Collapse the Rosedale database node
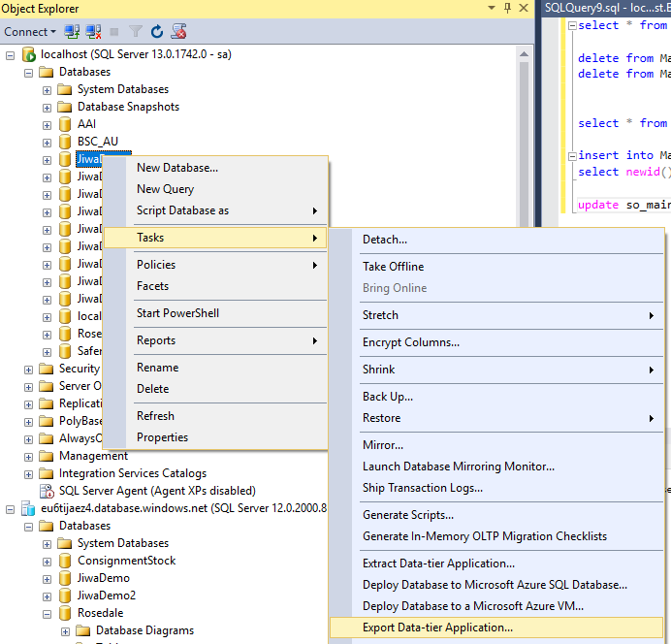The height and width of the screenshot is (644, 671). click(48, 614)
